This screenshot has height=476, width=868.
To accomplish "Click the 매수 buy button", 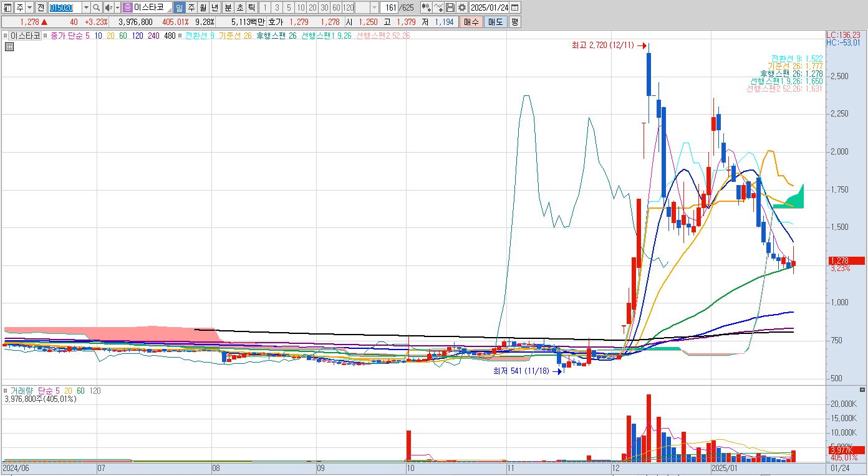I will [471, 22].
